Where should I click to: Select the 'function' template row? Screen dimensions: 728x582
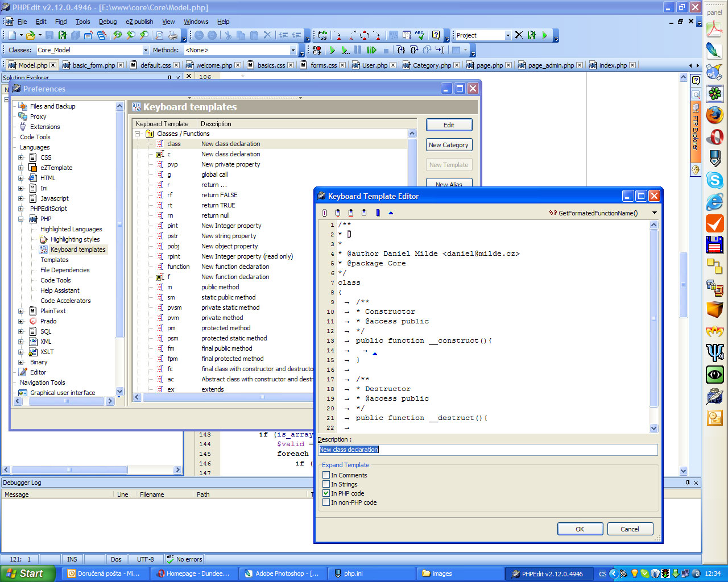(270, 267)
